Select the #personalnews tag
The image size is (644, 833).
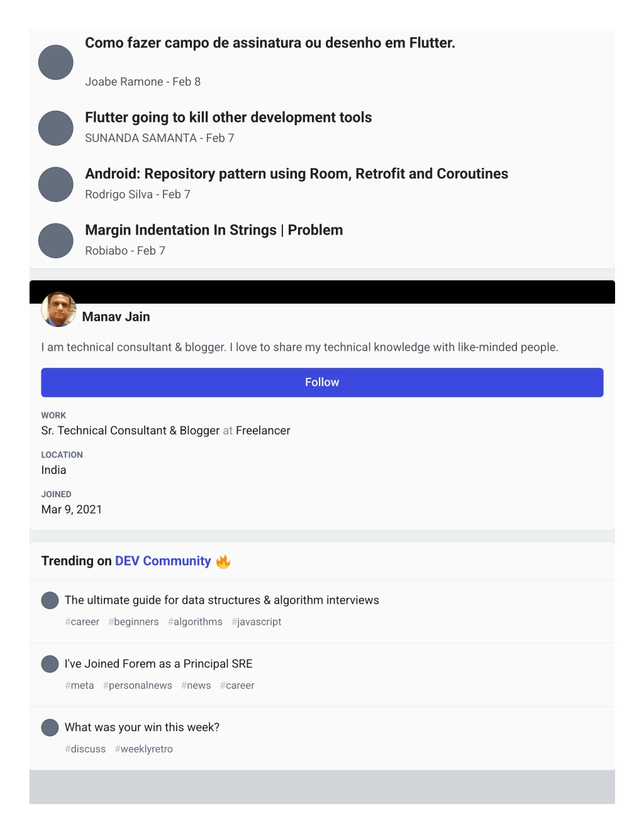137,685
